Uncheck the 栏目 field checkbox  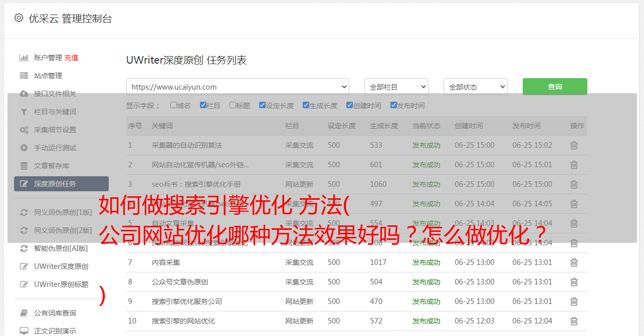pyautogui.click(x=203, y=105)
